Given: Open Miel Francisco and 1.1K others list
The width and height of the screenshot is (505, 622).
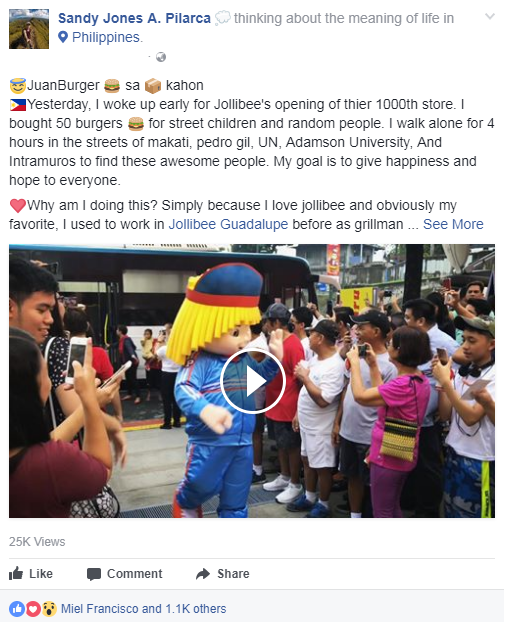Looking at the screenshot, I should [x=143, y=609].
